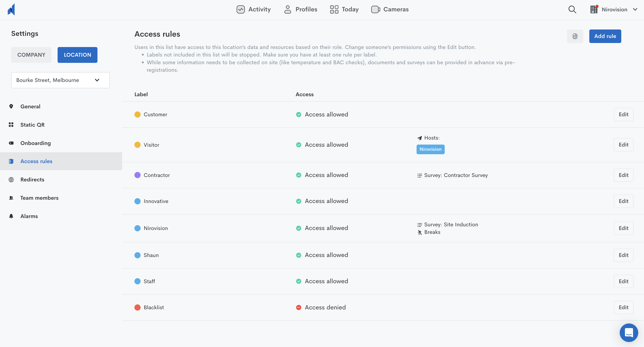Image resolution: width=644 pixels, height=347 pixels.
Task: Click the purple Contractor label dot
Action: (x=138, y=175)
